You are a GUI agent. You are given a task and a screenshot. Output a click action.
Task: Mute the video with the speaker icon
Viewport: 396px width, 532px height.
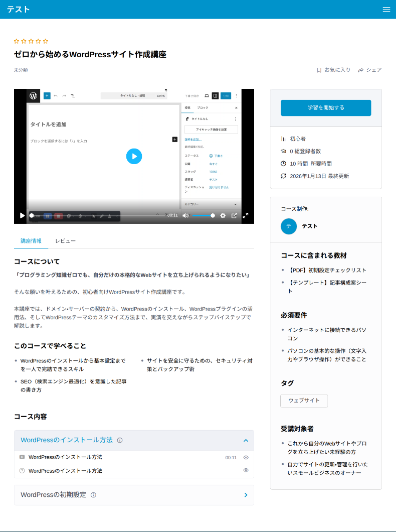click(x=185, y=215)
